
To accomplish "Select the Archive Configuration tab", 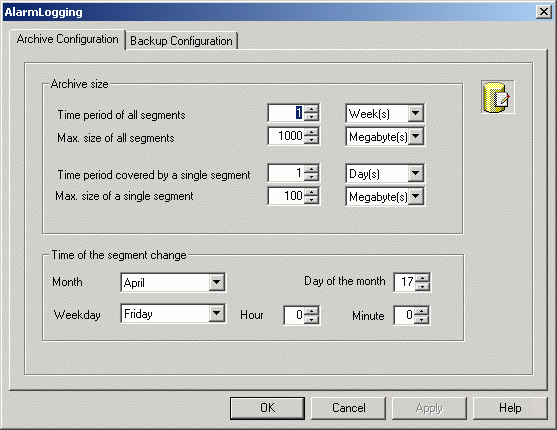I will [x=67, y=39].
